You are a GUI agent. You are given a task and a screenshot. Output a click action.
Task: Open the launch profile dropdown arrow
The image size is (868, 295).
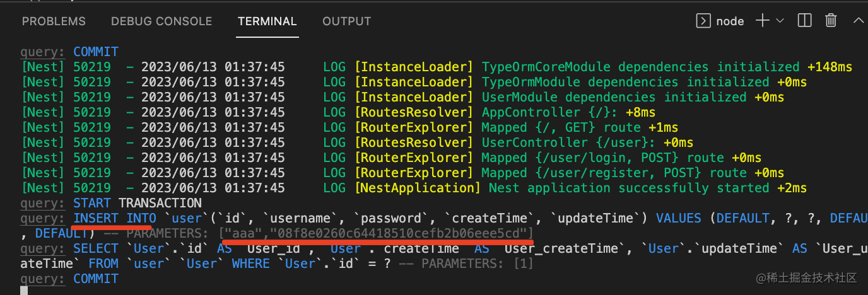point(780,21)
